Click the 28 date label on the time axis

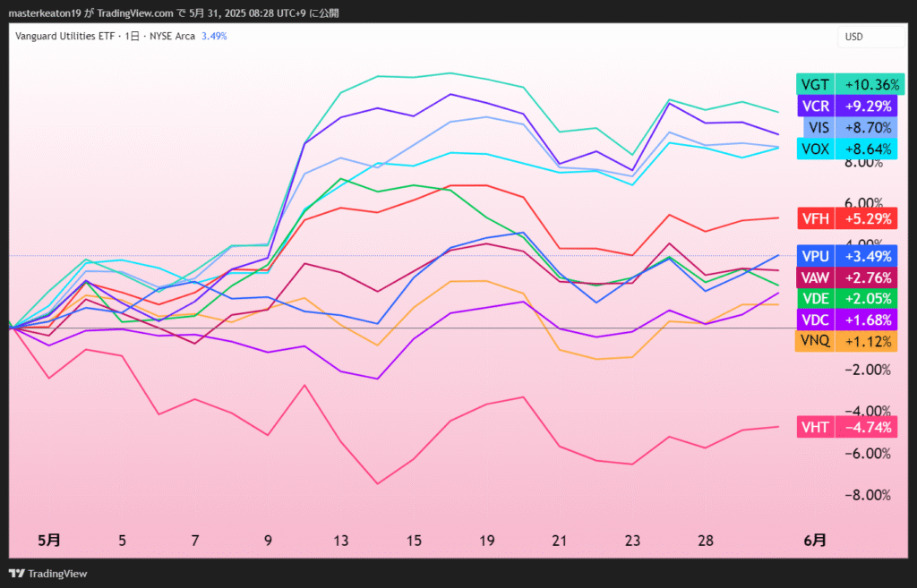pyautogui.click(x=706, y=540)
